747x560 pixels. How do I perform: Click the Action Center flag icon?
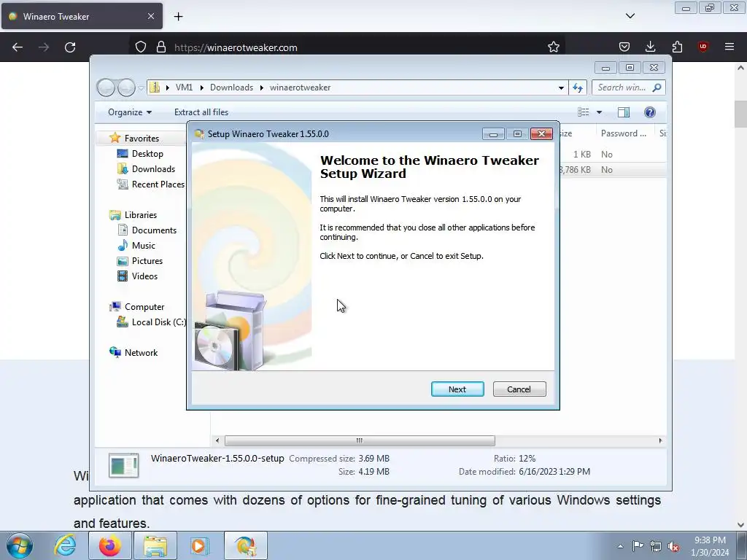coord(638,546)
